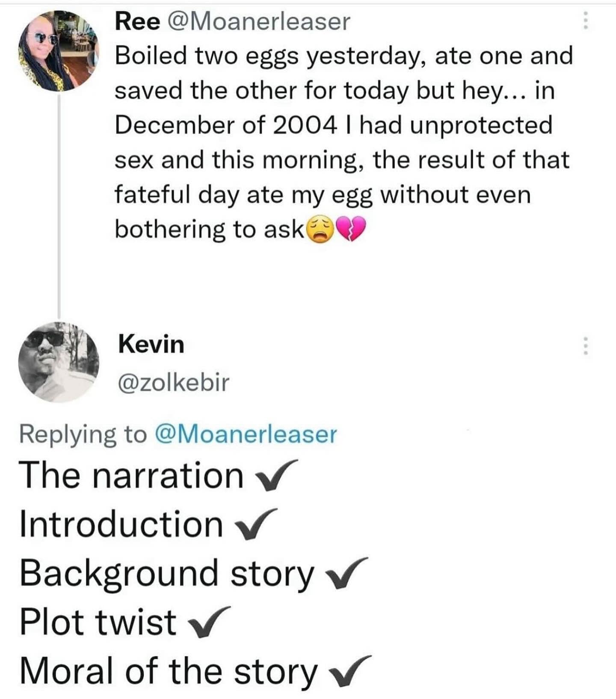Image resolution: width=616 pixels, height=699 pixels.
Task: Click the checkmark after Moral of the story
Action: coord(350,671)
